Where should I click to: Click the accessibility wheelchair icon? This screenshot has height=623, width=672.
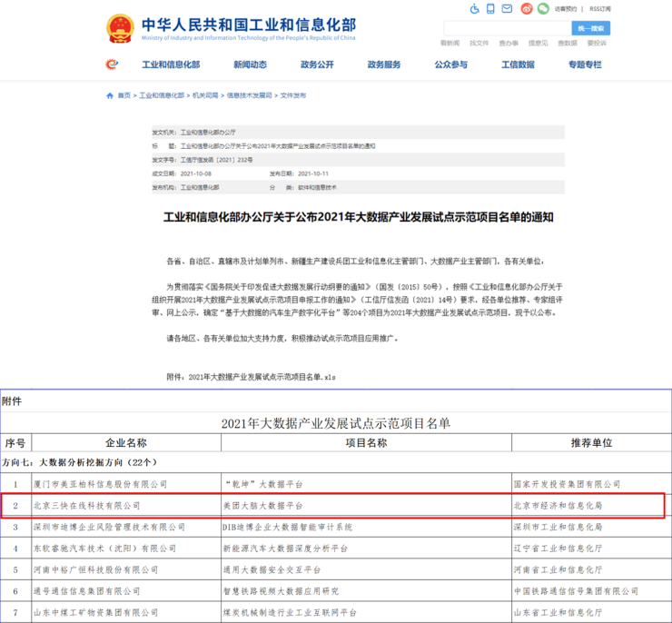pyautogui.click(x=474, y=9)
